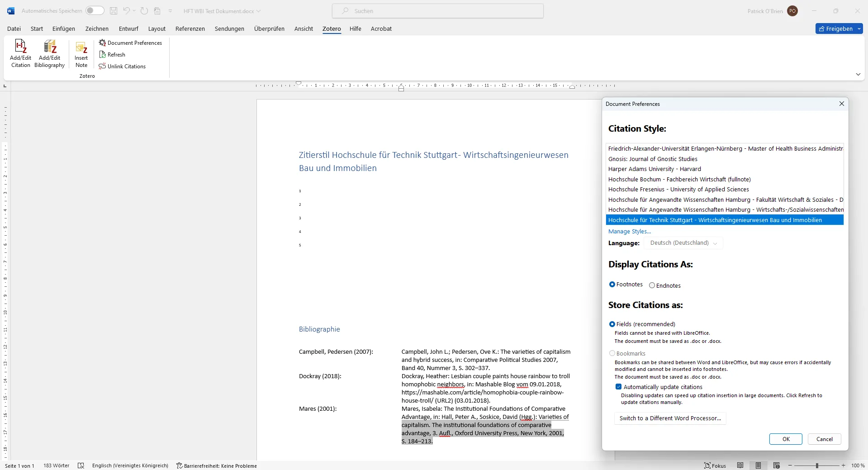Select Gnosis: Journal of Gnostic Studies style
This screenshot has width=868, height=470.
(x=725, y=159)
